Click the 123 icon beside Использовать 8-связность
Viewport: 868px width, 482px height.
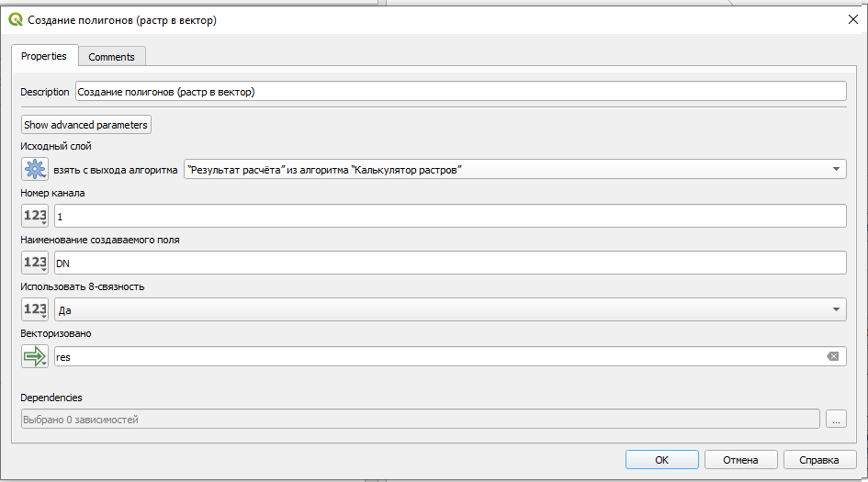click(x=35, y=309)
